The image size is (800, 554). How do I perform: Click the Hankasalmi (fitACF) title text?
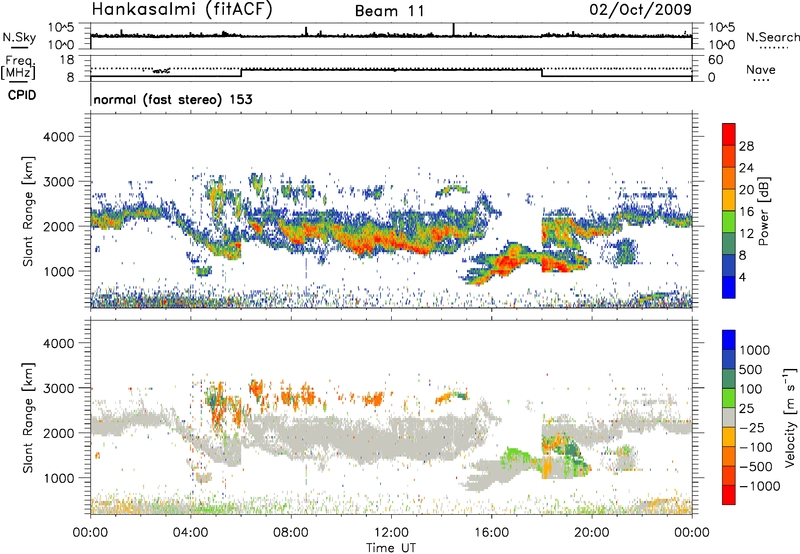(x=182, y=9)
